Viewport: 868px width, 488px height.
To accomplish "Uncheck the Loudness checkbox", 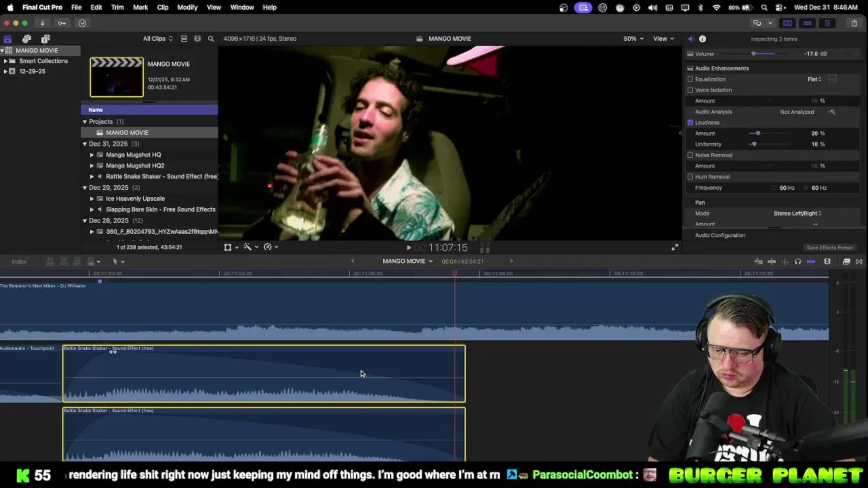I will pyautogui.click(x=690, y=123).
